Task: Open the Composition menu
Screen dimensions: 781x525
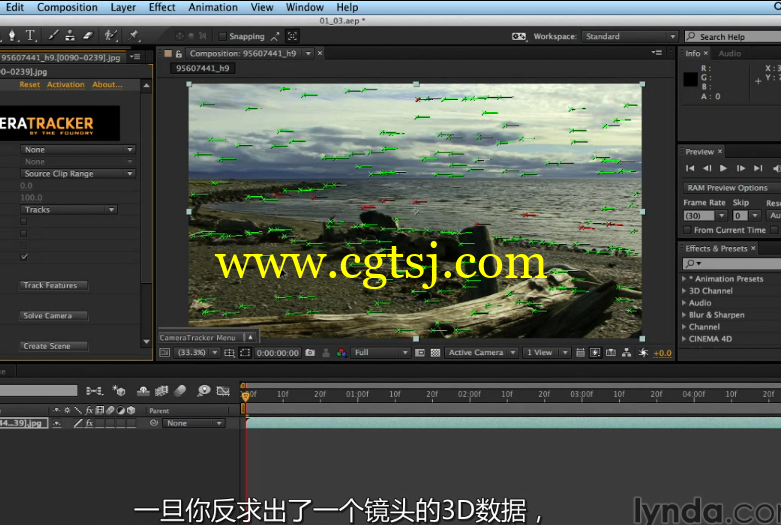Action: click(67, 7)
